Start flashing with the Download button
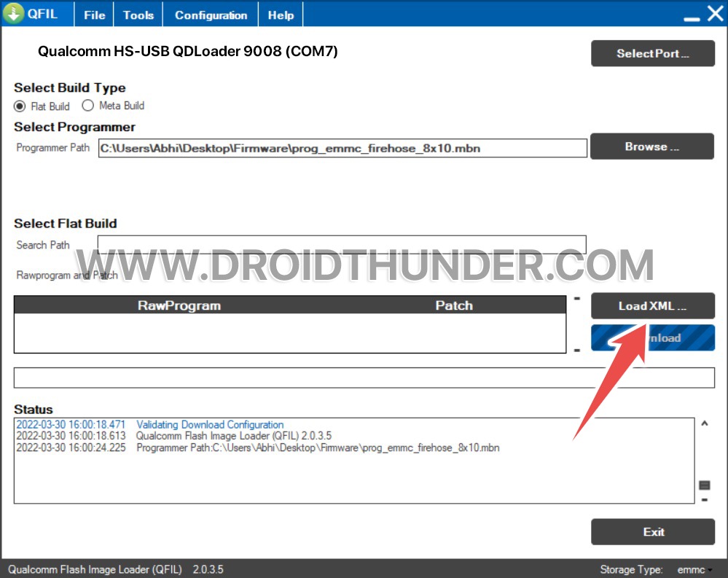Screen dimensions: 728x578 [x=652, y=337]
